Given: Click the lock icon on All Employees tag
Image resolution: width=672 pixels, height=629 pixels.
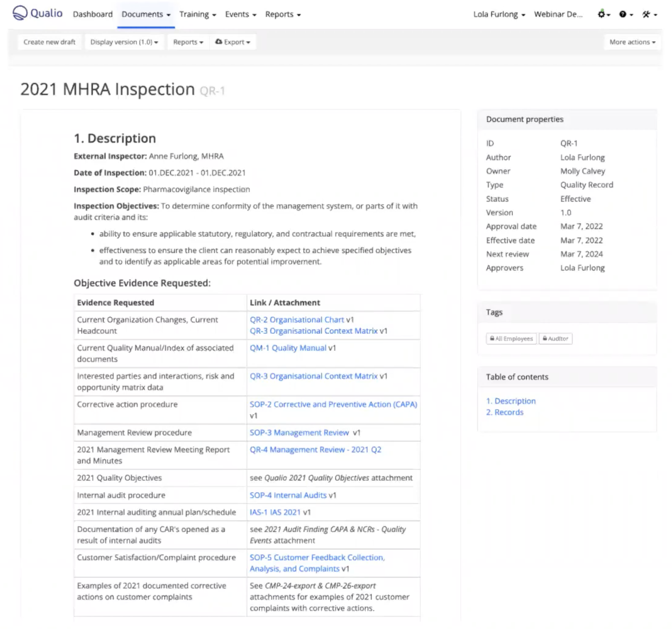Looking at the screenshot, I should point(493,338).
